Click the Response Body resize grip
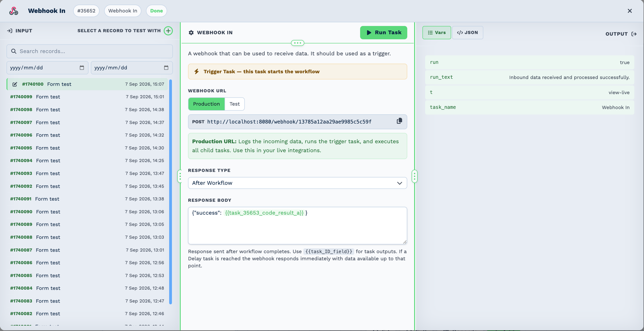Viewport: 644px width, 331px height. 404,242
